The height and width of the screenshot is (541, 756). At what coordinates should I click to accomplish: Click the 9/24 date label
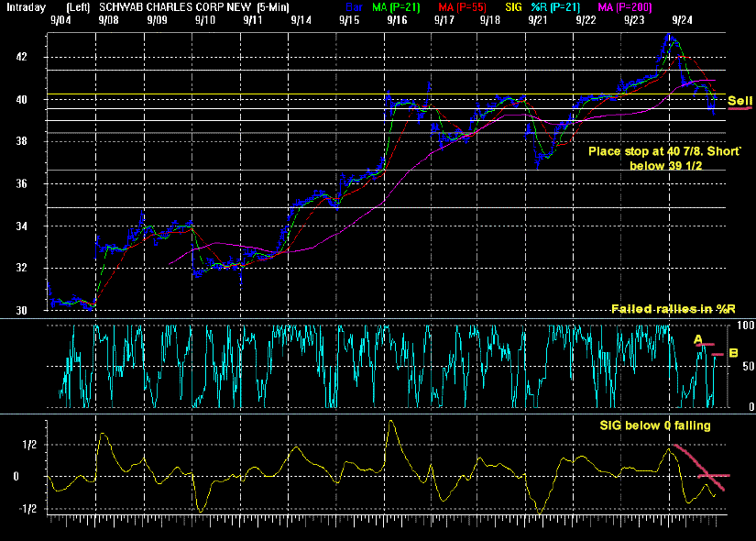tap(682, 20)
